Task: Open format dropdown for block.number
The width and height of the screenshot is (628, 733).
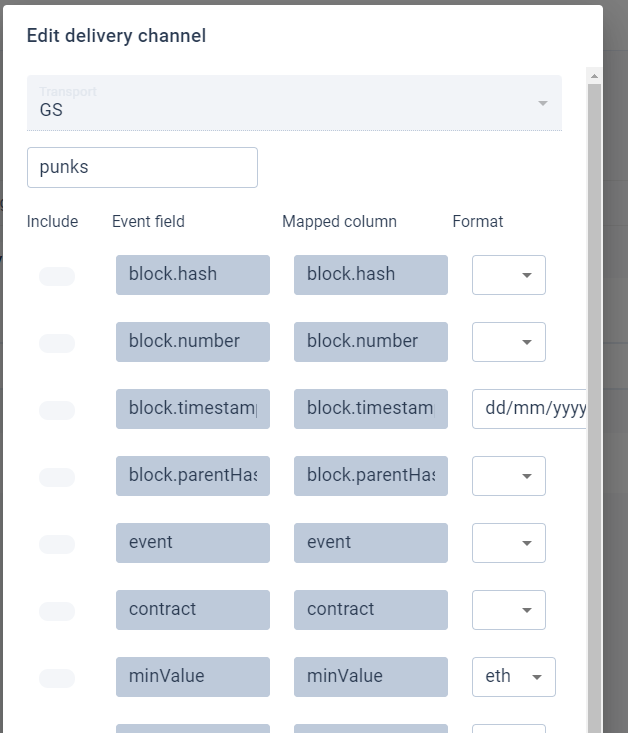Action: (509, 342)
